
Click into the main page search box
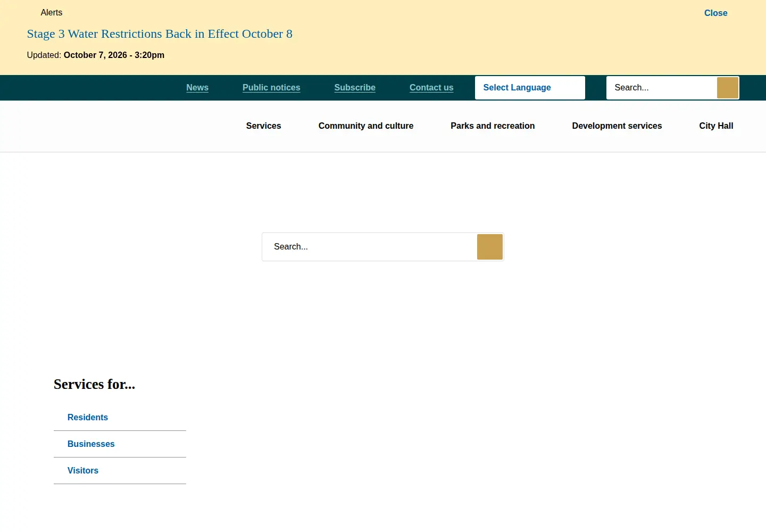370,247
